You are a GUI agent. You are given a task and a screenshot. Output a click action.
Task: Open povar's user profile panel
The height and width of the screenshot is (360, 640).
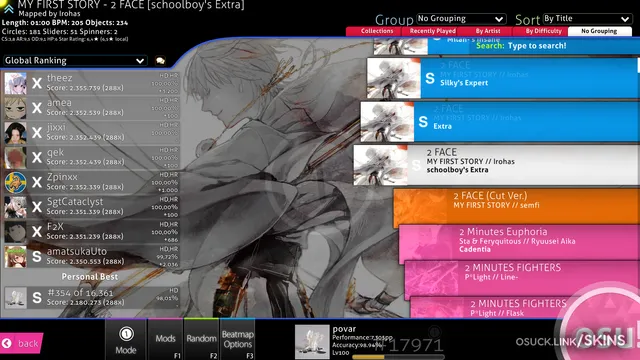click(x=369, y=341)
